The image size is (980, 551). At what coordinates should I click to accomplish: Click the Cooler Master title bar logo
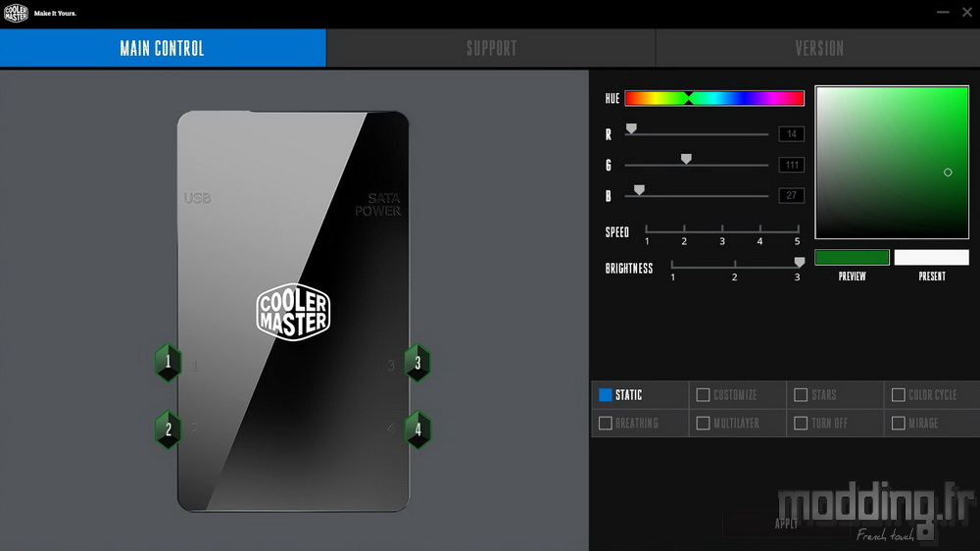[x=16, y=13]
